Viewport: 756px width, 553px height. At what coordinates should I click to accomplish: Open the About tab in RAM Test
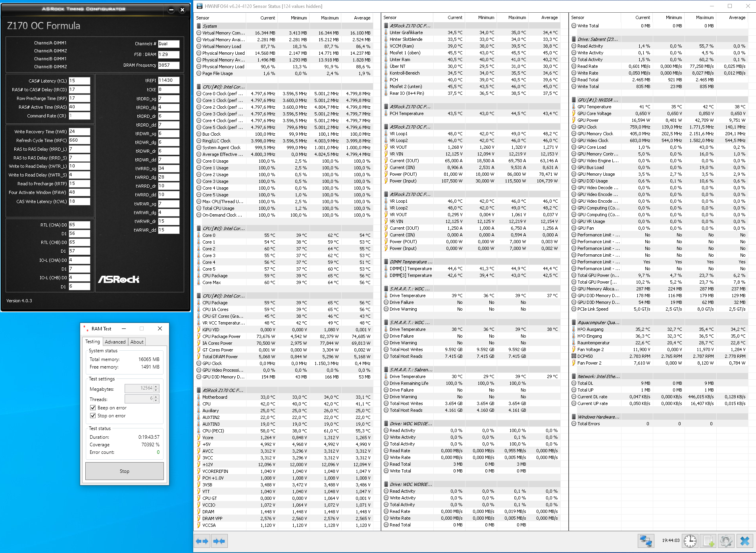137,342
